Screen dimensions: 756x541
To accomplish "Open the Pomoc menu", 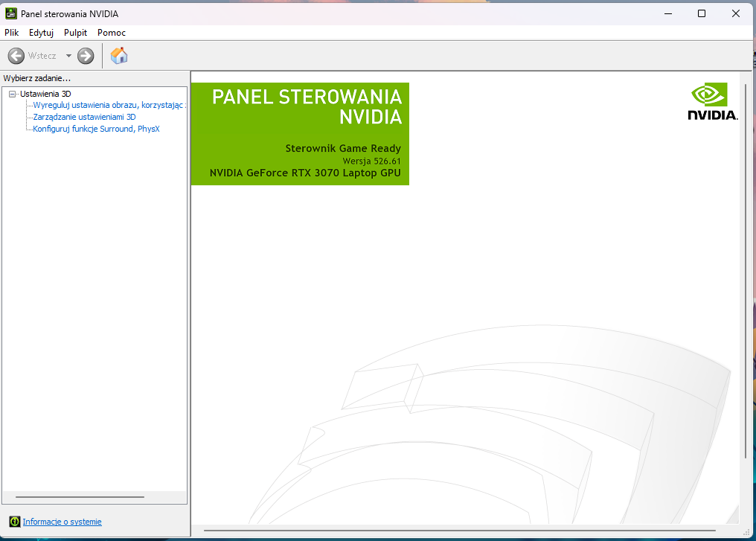I will click(112, 32).
